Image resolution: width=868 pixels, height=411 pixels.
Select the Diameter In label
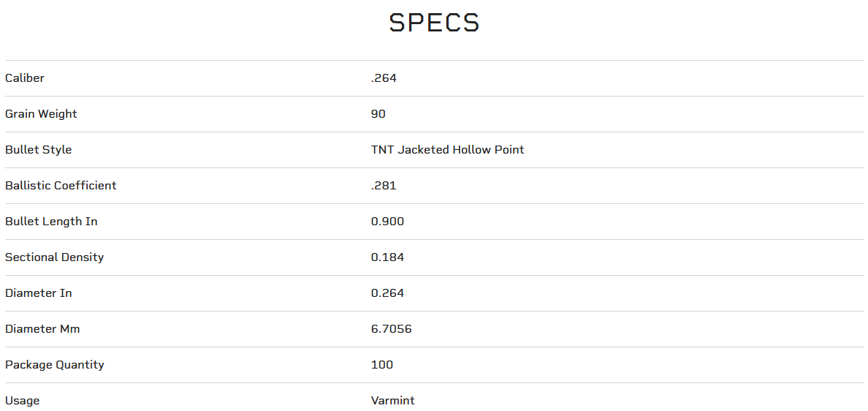click(x=38, y=293)
